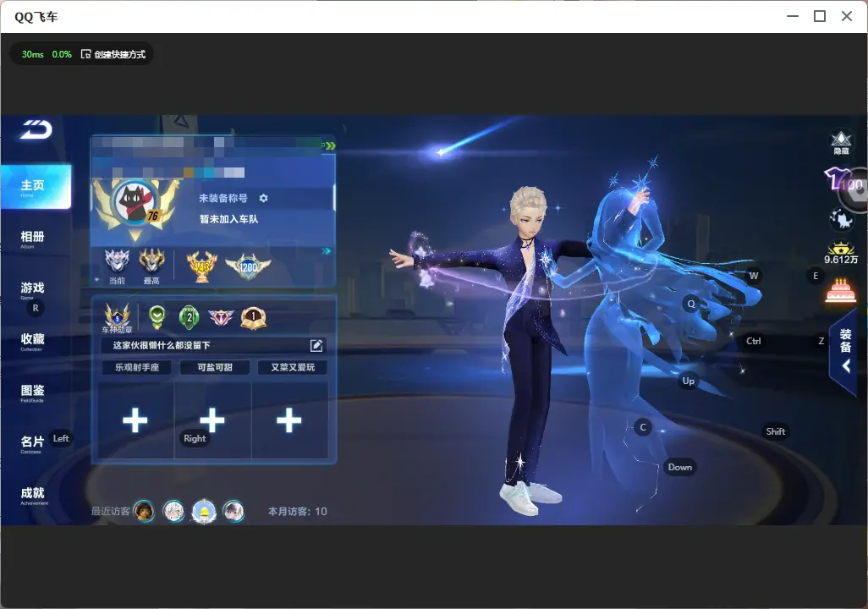
Task: Click the Ctrl key overlay hint
Action: pyautogui.click(x=754, y=341)
